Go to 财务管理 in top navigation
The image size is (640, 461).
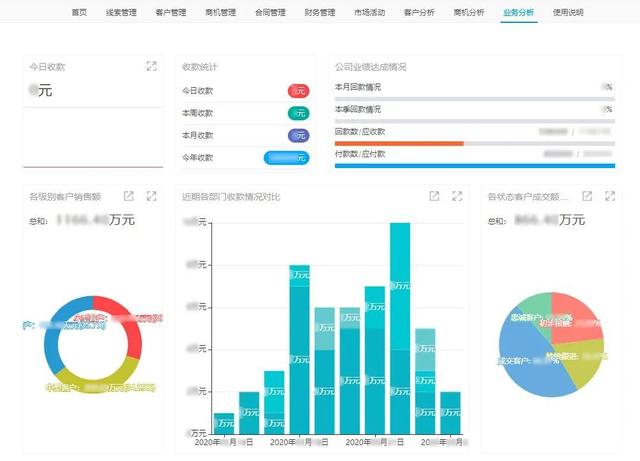(320, 12)
